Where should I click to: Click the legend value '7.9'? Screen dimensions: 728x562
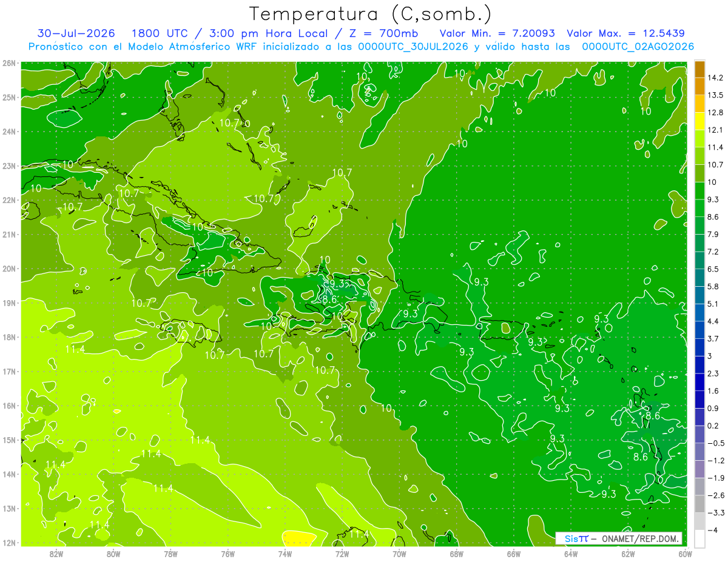(713, 234)
